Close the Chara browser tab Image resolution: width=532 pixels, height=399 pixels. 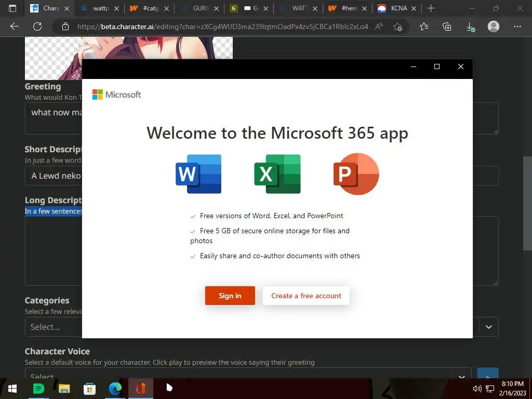pyautogui.click(x=67, y=8)
